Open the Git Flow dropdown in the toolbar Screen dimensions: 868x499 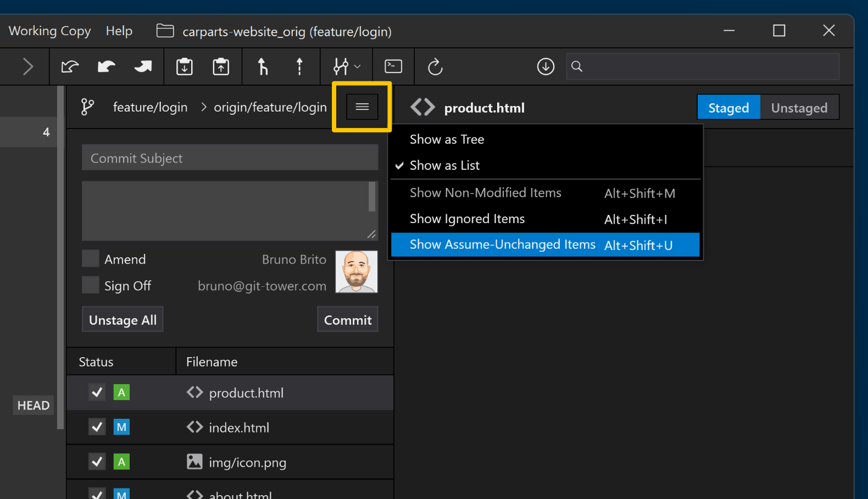click(x=347, y=66)
